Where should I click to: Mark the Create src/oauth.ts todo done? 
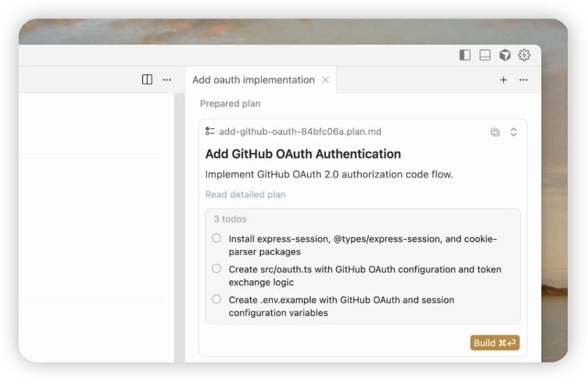tap(216, 268)
